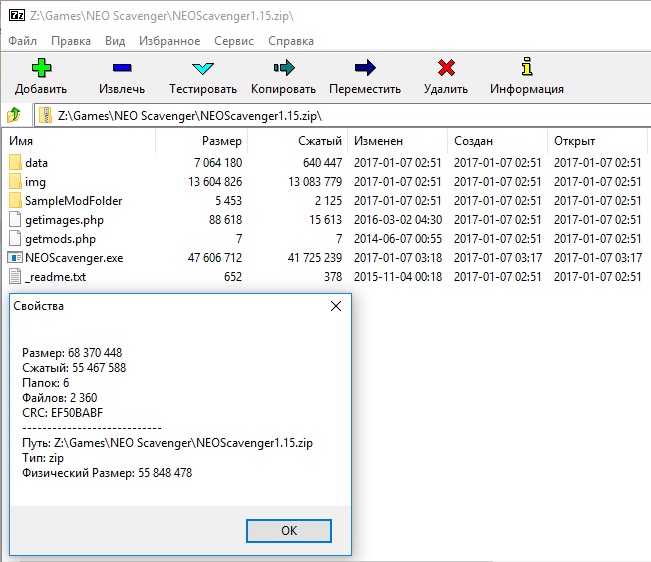Sort by the Изменен column header
Viewport: 651px width, 562px height.
[397, 141]
